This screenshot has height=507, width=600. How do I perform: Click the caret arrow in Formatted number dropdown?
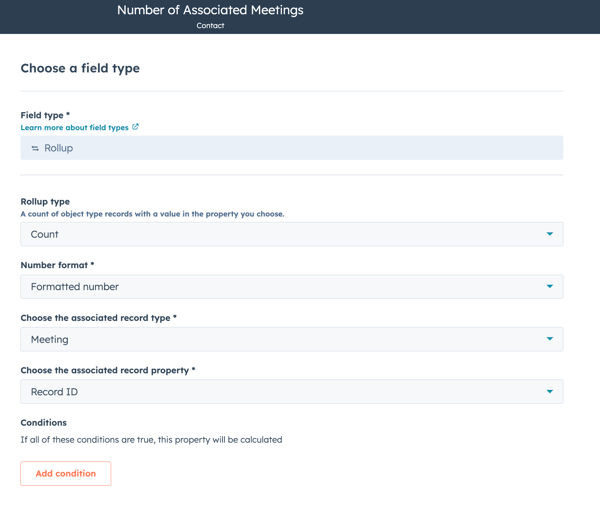tap(549, 287)
